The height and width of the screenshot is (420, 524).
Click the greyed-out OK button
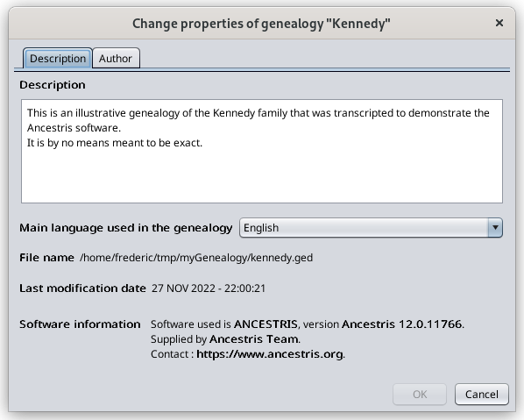(420, 395)
